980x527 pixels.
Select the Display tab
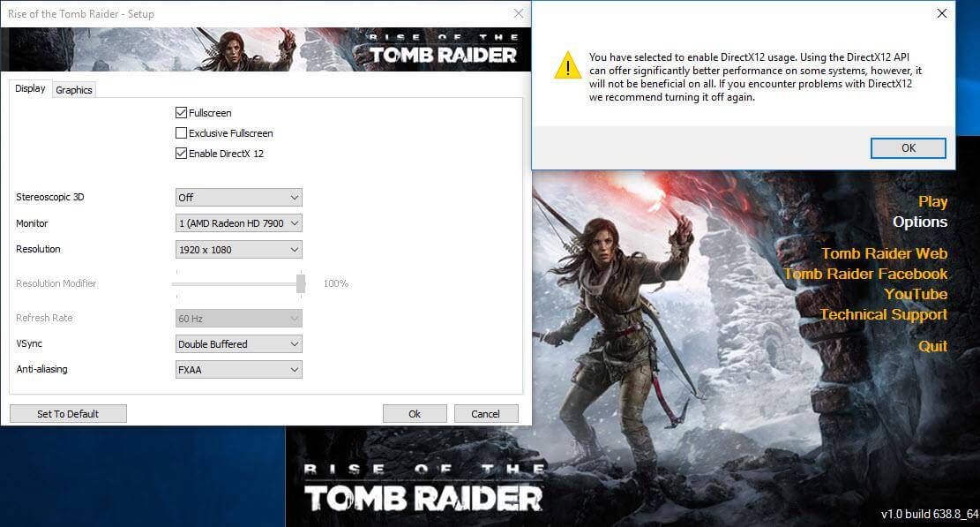point(30,89)
